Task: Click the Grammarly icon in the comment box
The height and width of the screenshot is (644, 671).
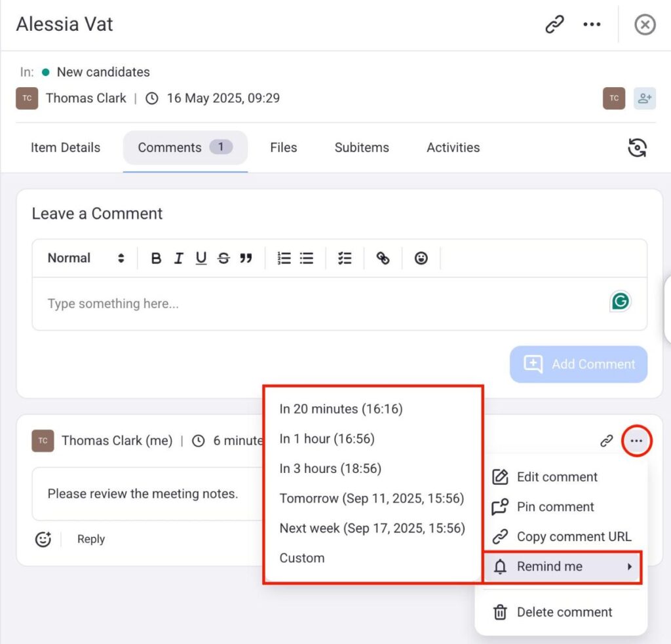Action: coord(620,301)
